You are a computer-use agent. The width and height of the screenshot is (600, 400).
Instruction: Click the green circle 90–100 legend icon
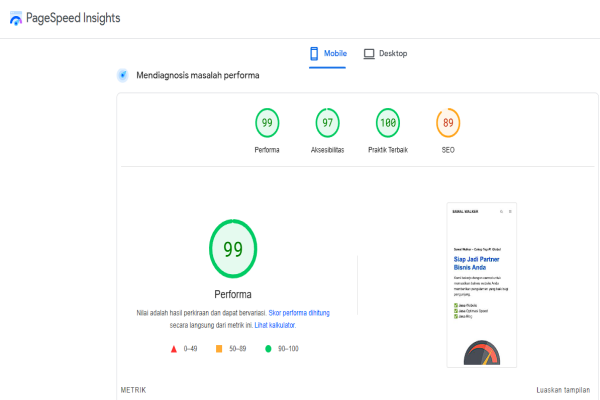point(268,349)
